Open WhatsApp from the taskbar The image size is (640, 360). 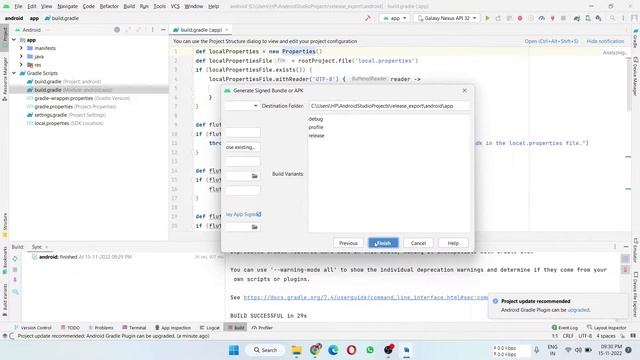[x=370, y=350]
